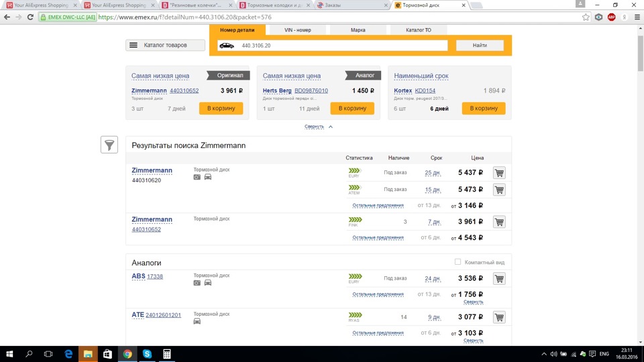Add Kortex KD0154 В корзину
The width and height of the screenshot is (644, 362).
point(484,109)
